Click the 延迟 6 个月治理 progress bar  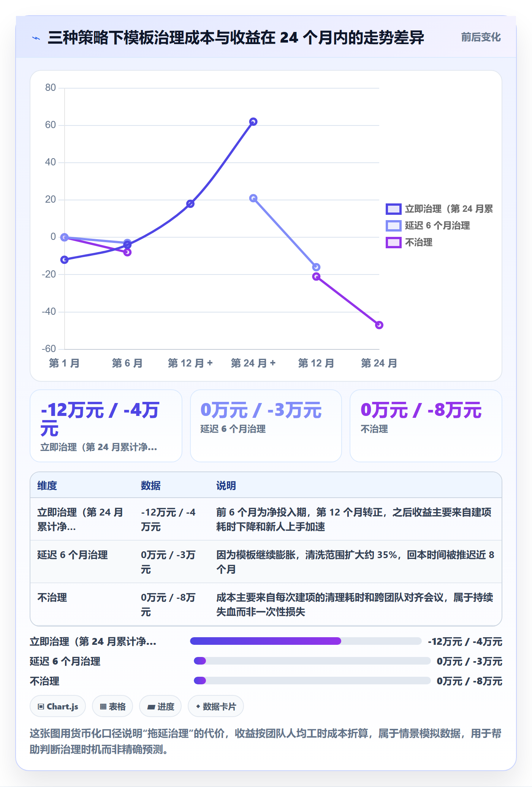pos(312,661)
